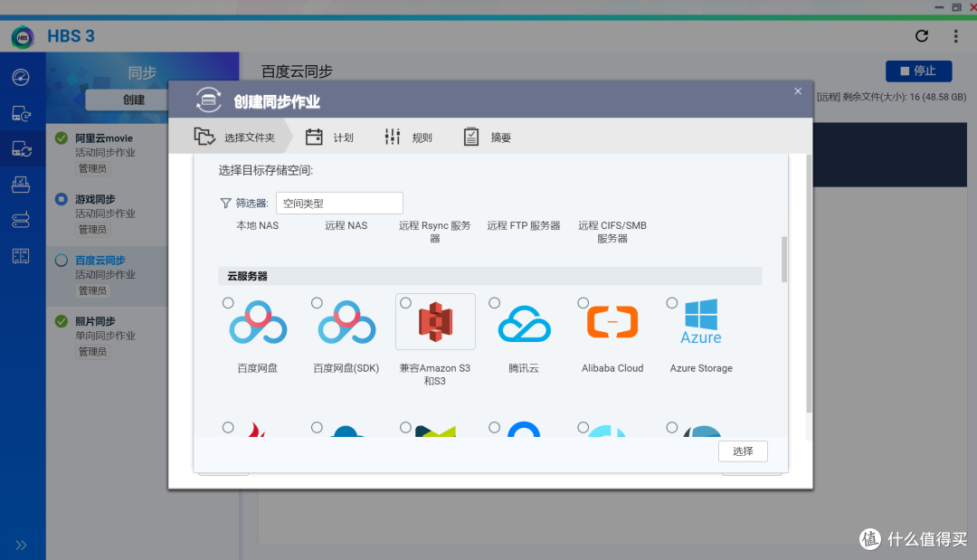The height and width of the screenshot is (560, 977).
Task: Go to the 选择文件夹 wizard step
Action: click(235, 137)
